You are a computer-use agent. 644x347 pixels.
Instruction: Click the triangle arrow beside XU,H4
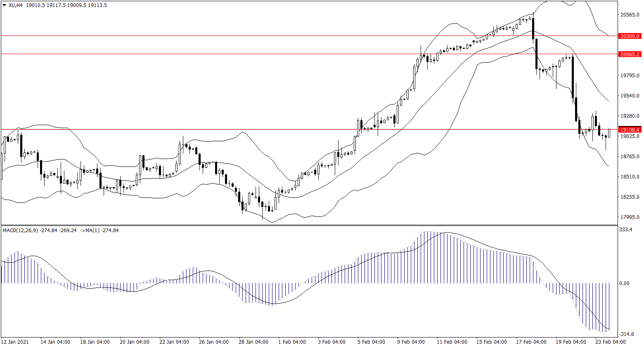pos(4,5)
